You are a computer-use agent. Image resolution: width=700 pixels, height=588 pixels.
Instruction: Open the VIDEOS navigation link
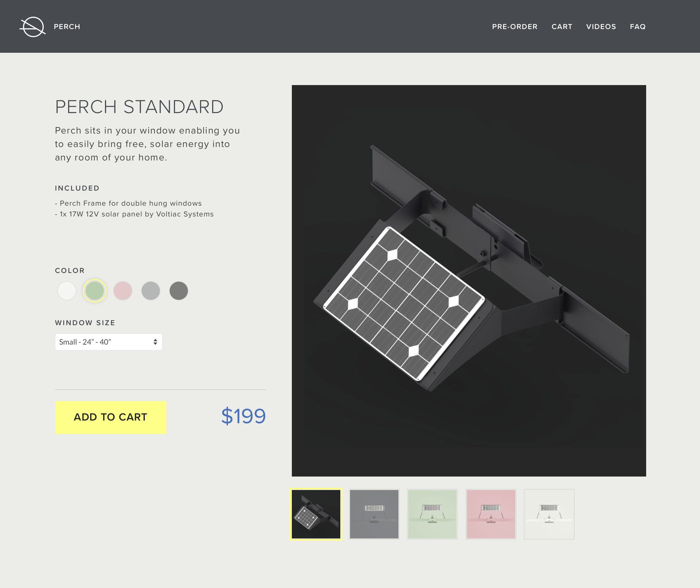601,27
